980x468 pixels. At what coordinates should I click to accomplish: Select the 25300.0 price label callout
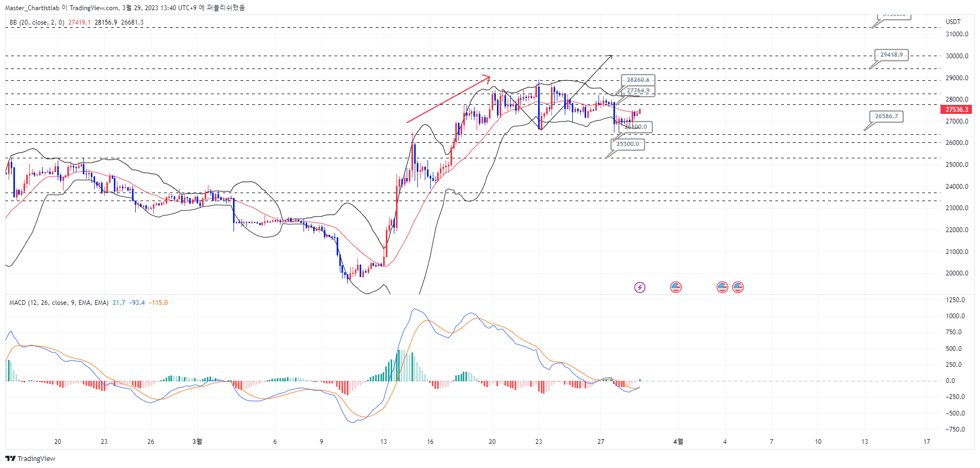point(627,144)
